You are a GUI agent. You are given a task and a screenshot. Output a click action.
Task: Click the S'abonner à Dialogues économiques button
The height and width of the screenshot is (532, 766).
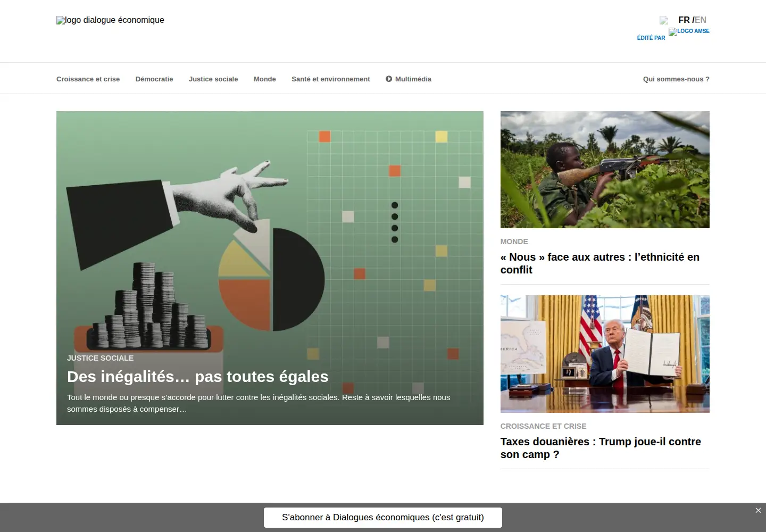[383, 518]
